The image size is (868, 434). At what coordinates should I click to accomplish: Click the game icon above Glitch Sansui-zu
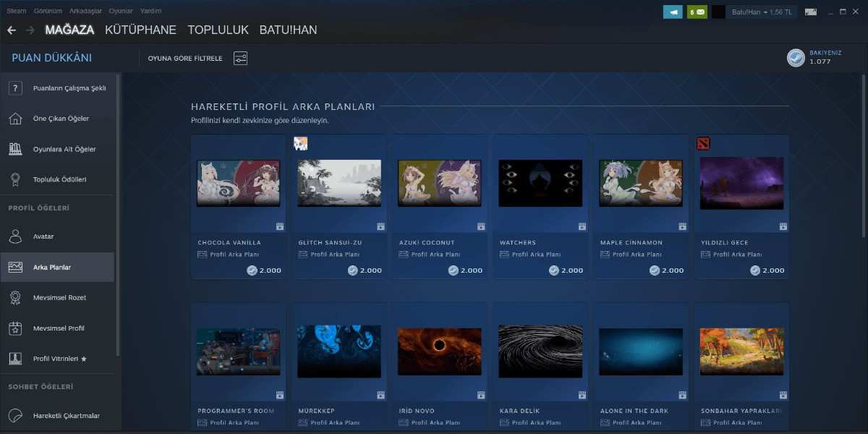(301, 143)
